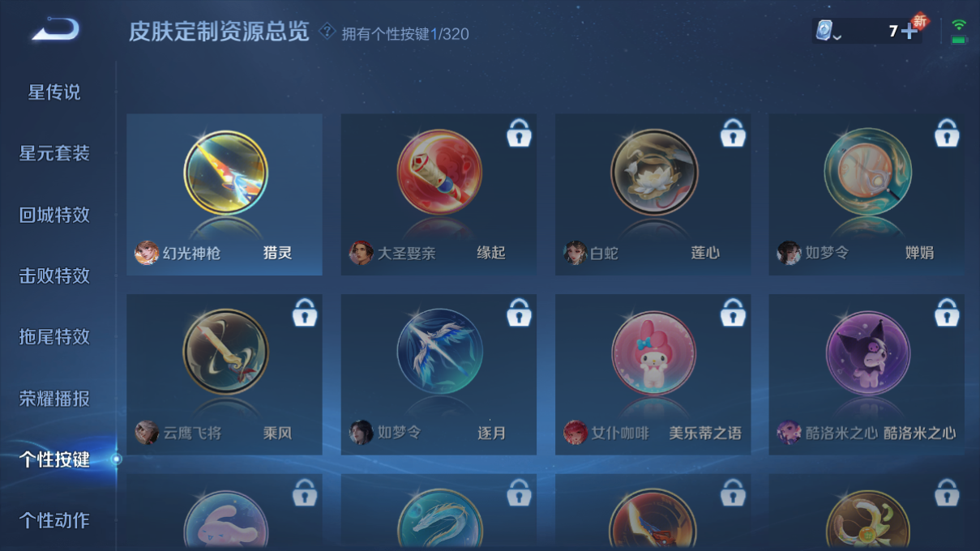This screenshot has height=551, width=980.
Task: Select the 猎灵 spear key icon
Action: tap(225, 173)
